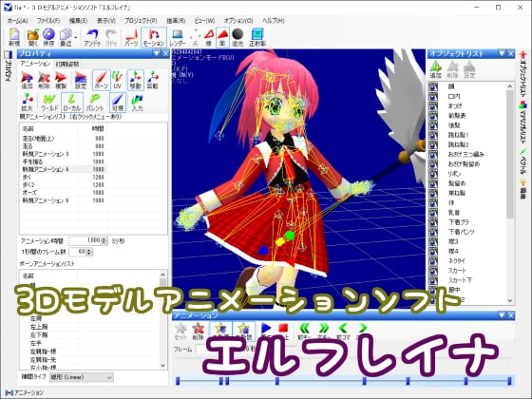
Task: Open マテリアルリスト side tab
Action: click(522, 122)
